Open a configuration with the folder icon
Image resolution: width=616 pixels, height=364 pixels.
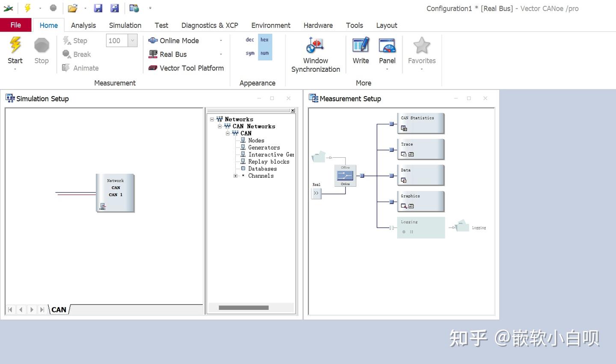pyautogui.click(x=73, y=8)
